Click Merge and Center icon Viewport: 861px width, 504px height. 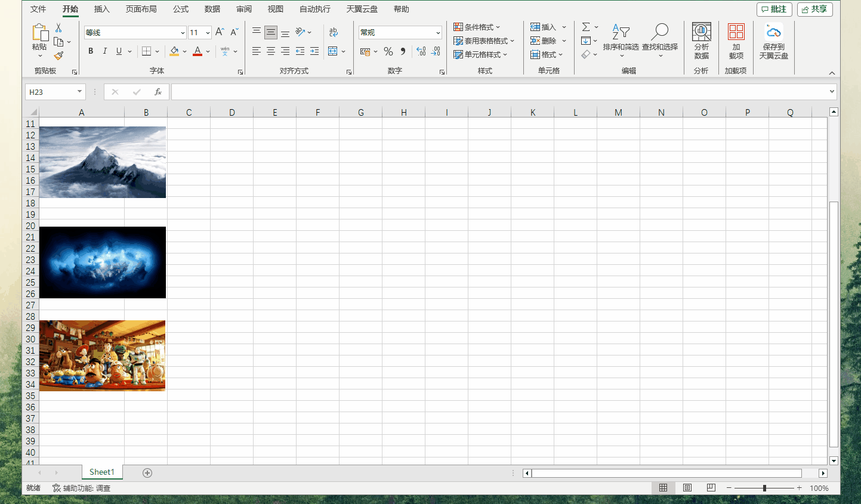click(333, 51)
